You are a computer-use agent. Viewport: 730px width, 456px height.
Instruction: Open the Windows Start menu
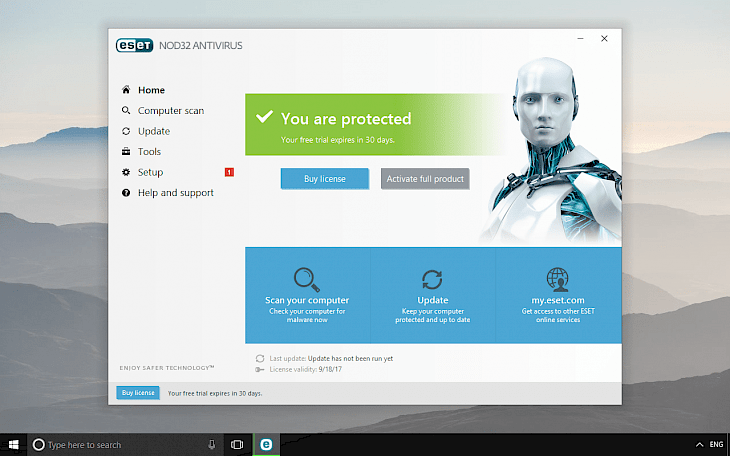click(14, 445)
